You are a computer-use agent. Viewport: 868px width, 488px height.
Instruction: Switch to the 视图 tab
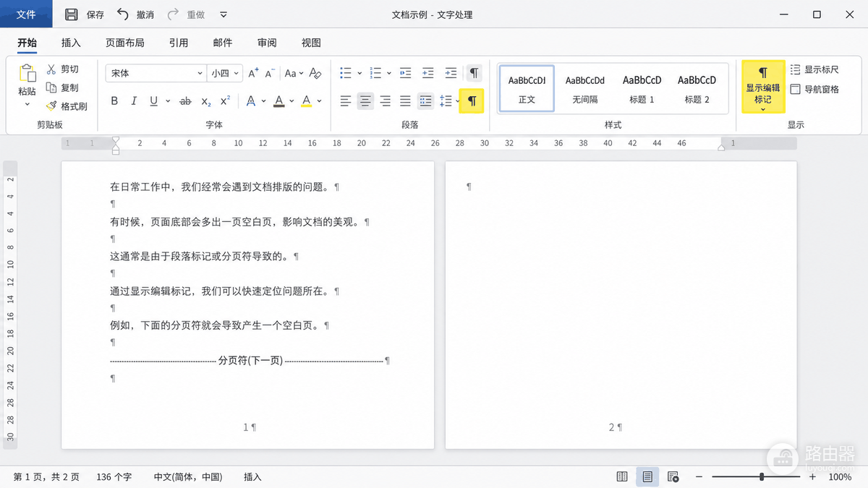(311, 43)
